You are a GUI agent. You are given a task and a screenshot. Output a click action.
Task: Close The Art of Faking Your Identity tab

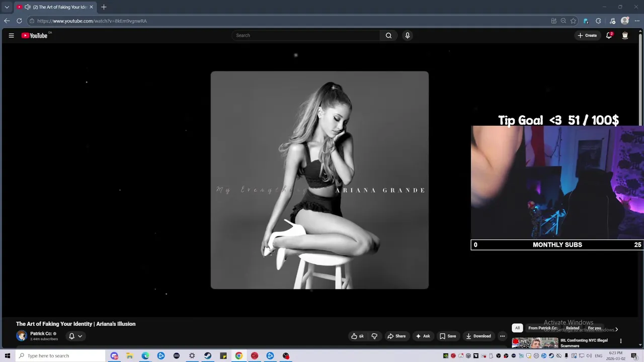click(91, 7)
